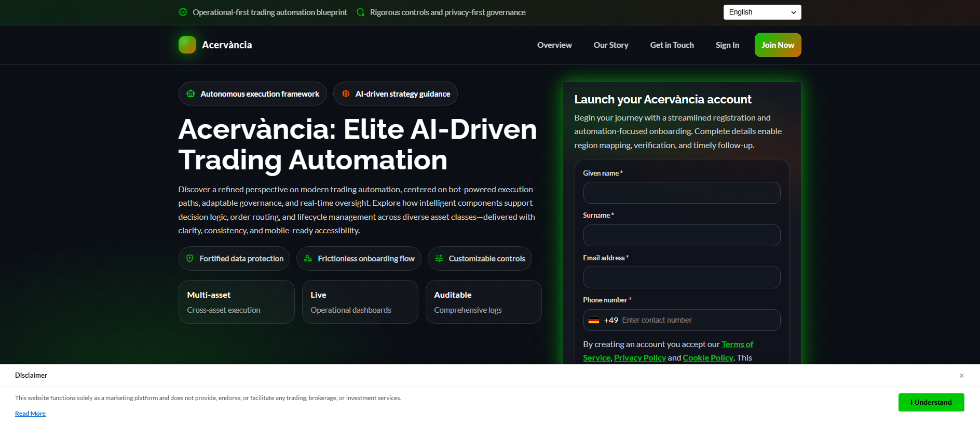The image size is (980, 425).
Task: Open Get in Touch nav link
Action: (x=672, y=45)
